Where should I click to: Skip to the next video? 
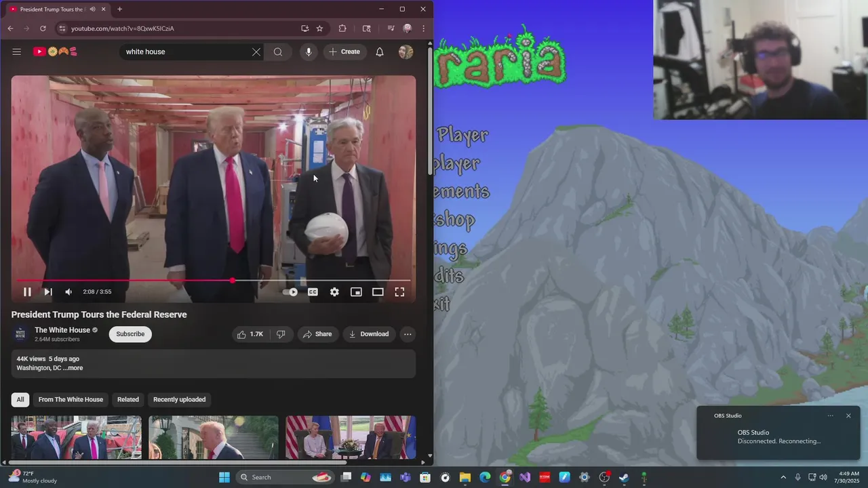(48, 292)
